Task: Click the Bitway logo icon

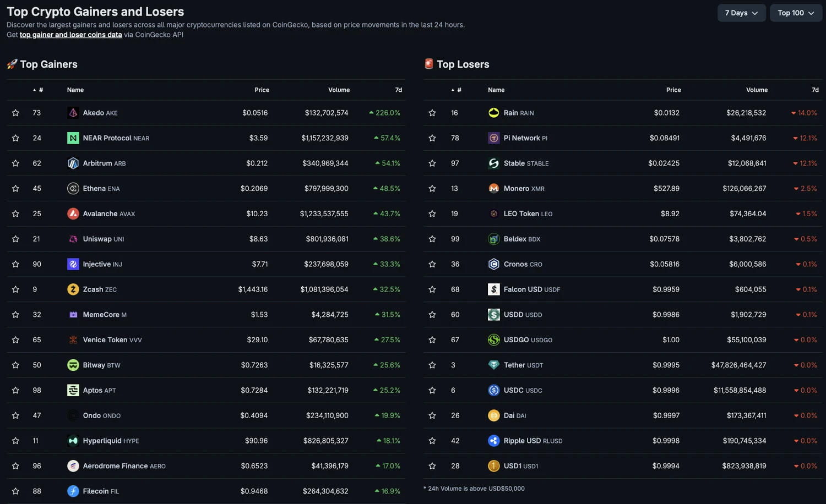Action: [x=73, y=365]
